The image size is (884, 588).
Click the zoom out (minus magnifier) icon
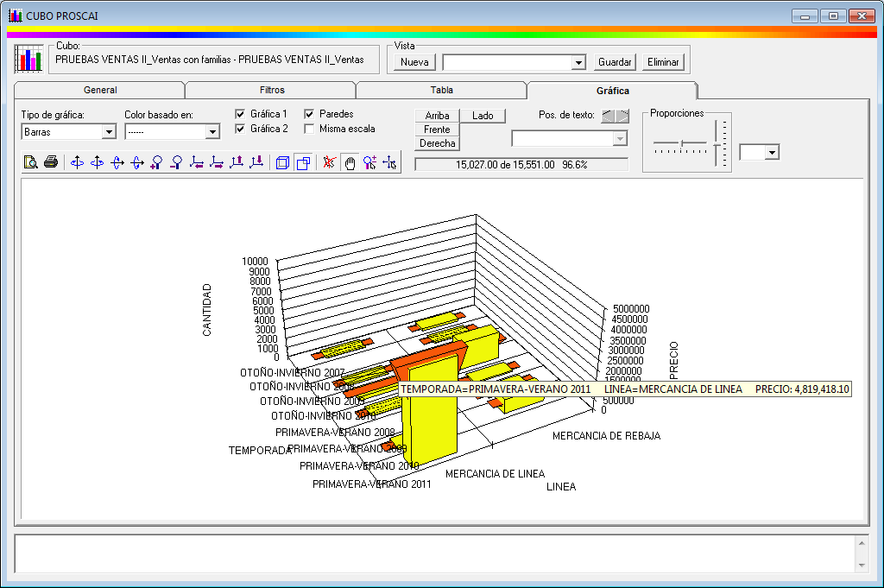(176, 163)
